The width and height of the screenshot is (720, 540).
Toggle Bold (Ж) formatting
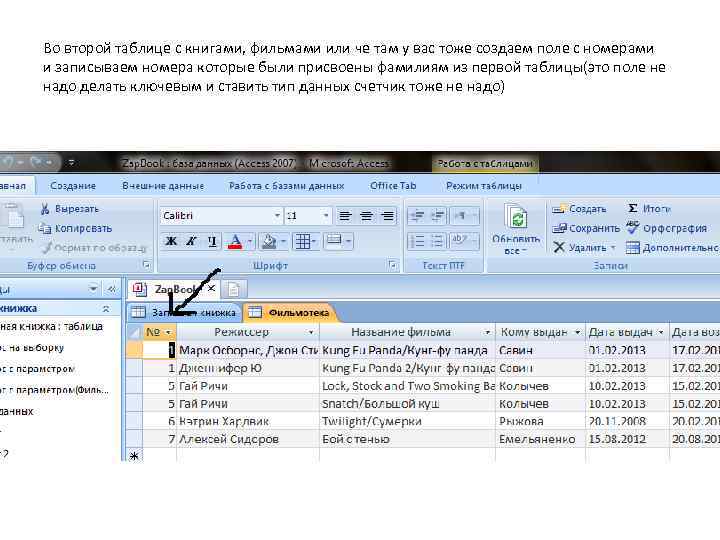(x=171, y=241)
